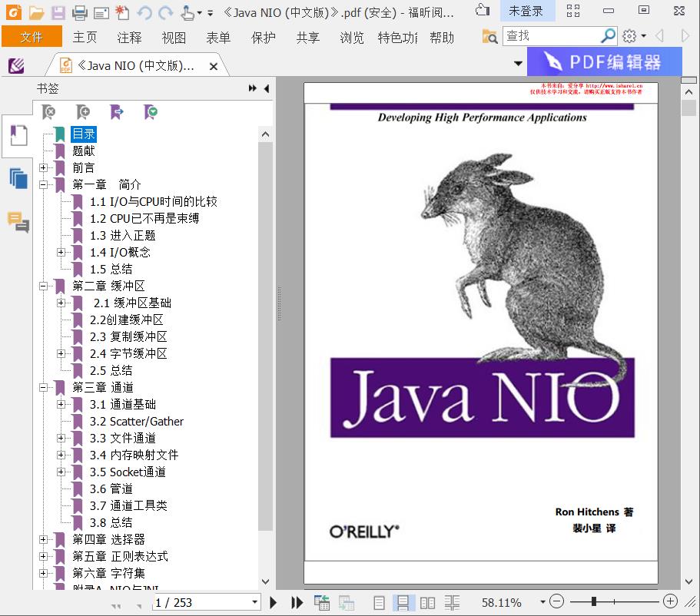Click the search magnifier icon
700x616 pixels.
[x=608, y=35]
